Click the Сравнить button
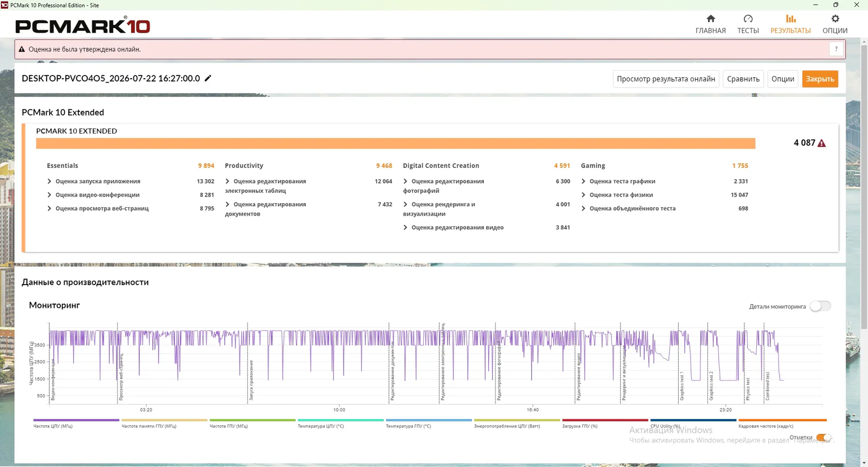Viewport: 868px width, 467px height. pos(743,79)
